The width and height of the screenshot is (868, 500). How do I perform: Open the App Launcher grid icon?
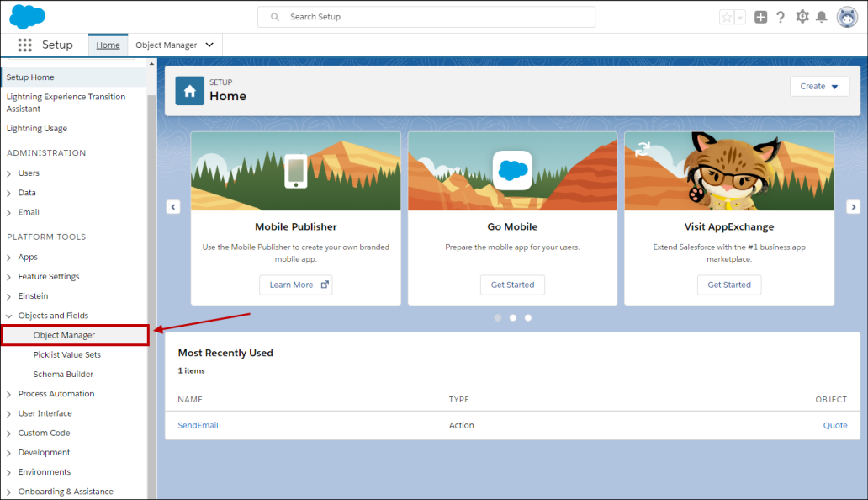pos(24,45)
